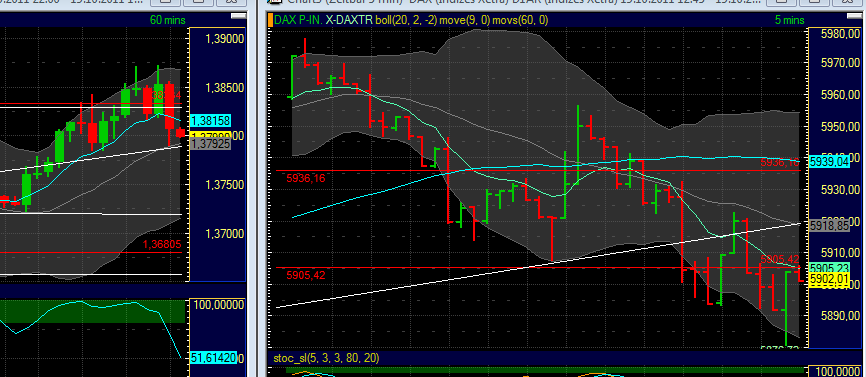Viewport: 866px width, 377px height.
Task: Click the left 5905,42 red line label
Action: (x=305, y=275)
